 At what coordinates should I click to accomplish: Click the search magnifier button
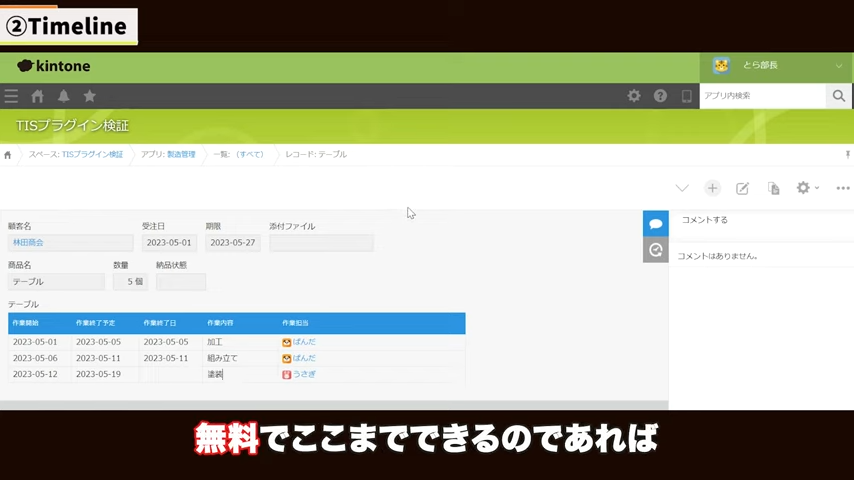[x=839, y=96]
